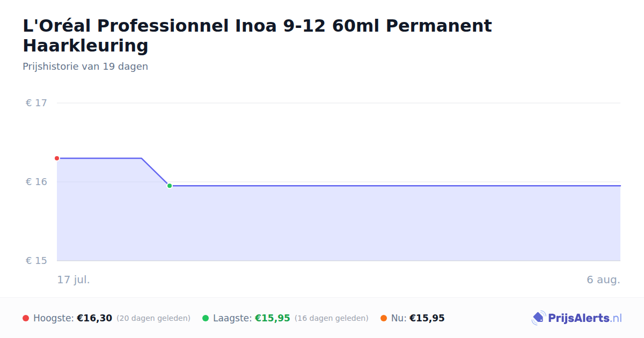Click the current price value after Nu
The width and height of the screenshot is (644, 338).
coord(427,318)
